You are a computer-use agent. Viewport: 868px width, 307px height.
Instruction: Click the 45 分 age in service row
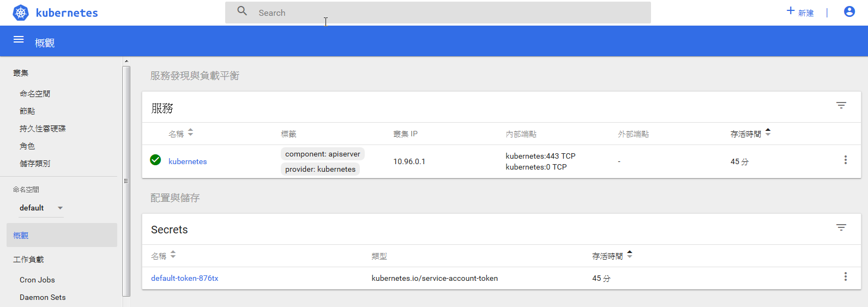[739, 162]
